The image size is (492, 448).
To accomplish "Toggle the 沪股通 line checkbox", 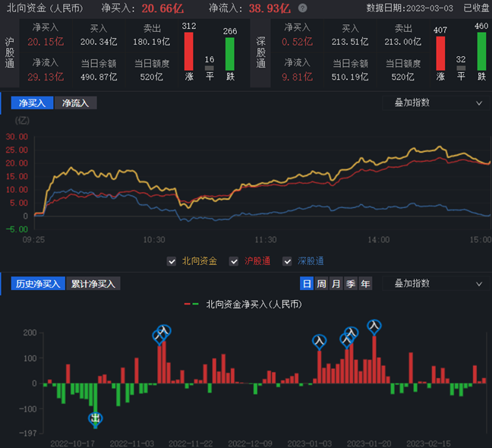I will point(234,261).
